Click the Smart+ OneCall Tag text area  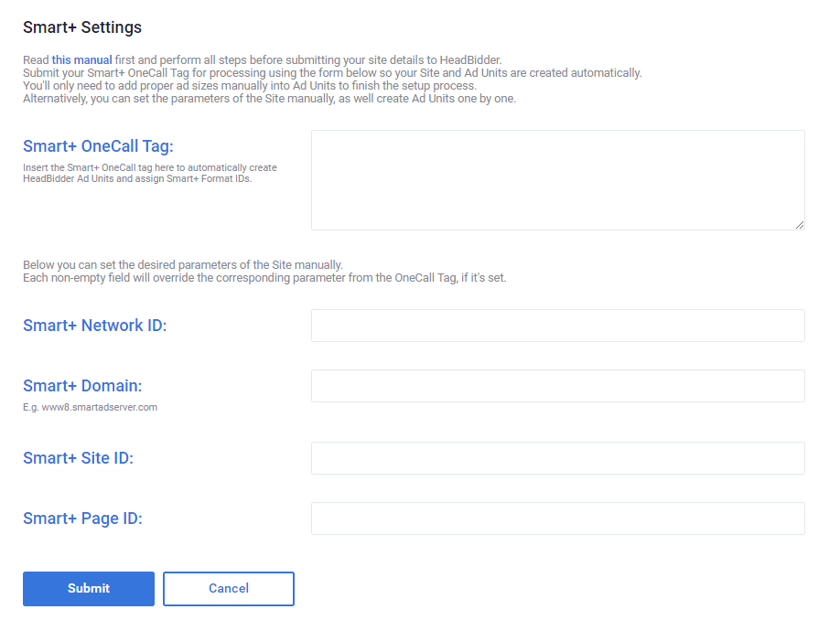point(557,179)
